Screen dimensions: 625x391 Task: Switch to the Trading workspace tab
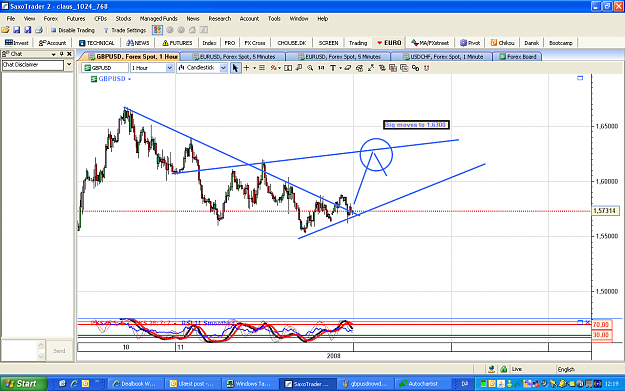pyautogui.click(x=358, y=43)
